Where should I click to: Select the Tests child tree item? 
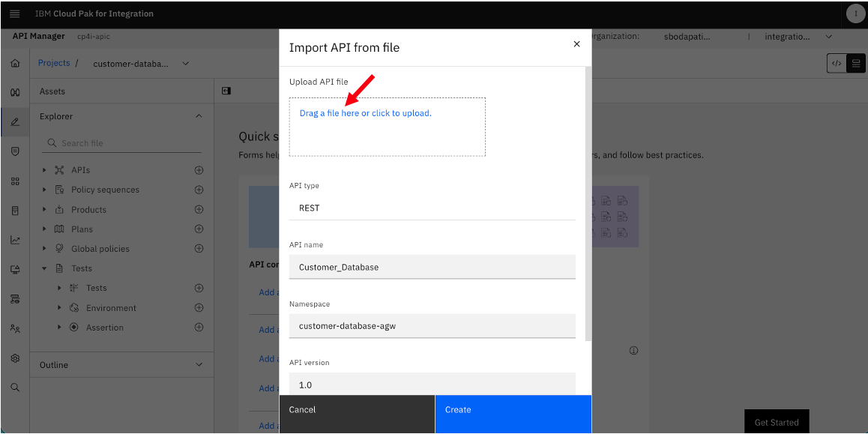[x=97, y=288]
